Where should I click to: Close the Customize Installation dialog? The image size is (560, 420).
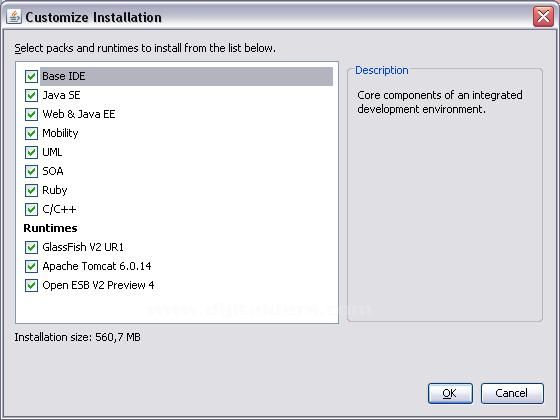[543, 16]
